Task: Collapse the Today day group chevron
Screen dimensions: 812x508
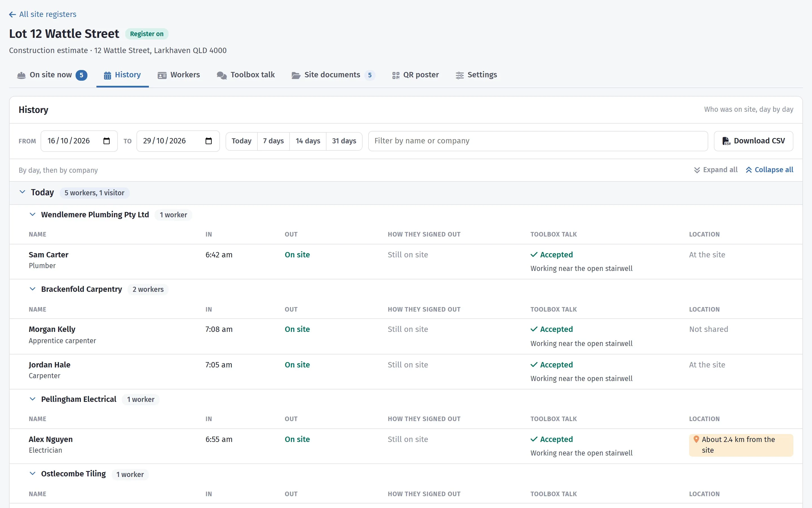Action: point(23,192)
